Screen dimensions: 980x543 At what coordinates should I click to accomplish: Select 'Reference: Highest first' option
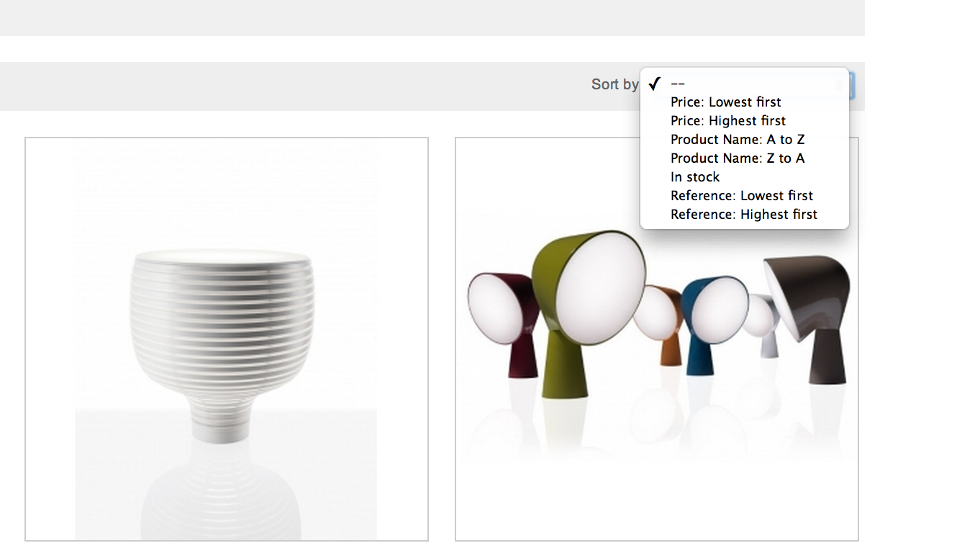tap(744, 215)
